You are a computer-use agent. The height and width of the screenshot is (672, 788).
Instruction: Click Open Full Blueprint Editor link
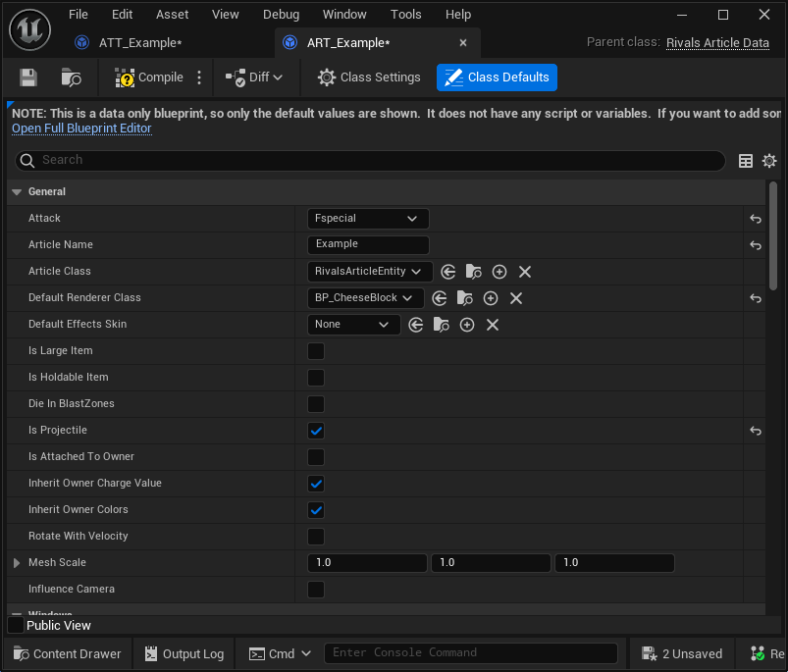coord(81,129)
